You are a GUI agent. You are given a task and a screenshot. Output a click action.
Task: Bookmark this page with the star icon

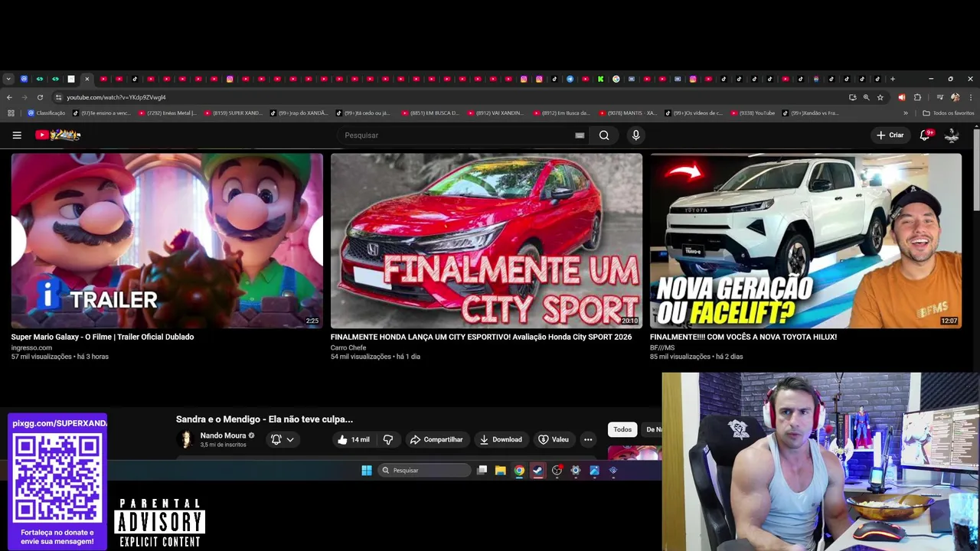(x=880, y=97)
